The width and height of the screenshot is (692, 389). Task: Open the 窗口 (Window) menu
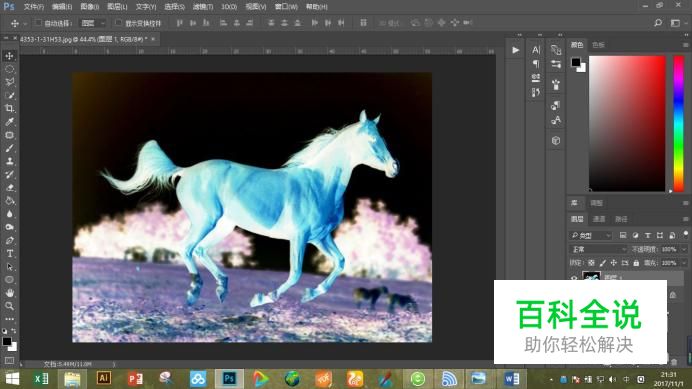pyautogui.click(x=286, y=7)
